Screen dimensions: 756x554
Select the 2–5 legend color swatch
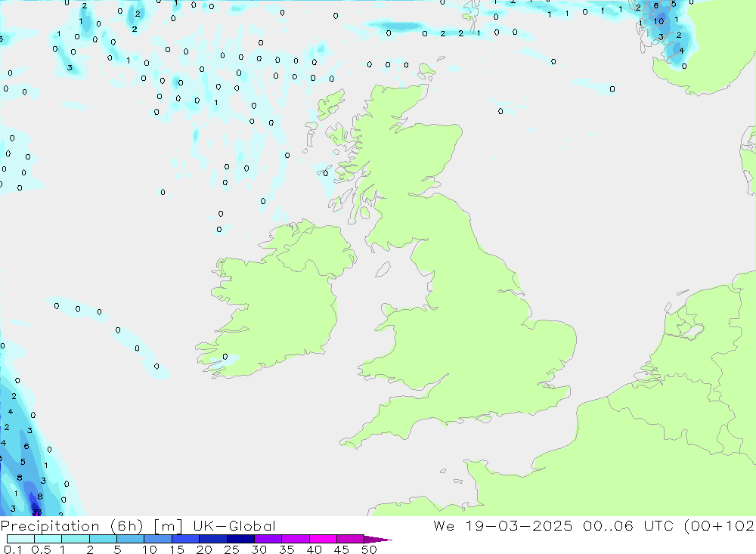[x=103, y=539]
